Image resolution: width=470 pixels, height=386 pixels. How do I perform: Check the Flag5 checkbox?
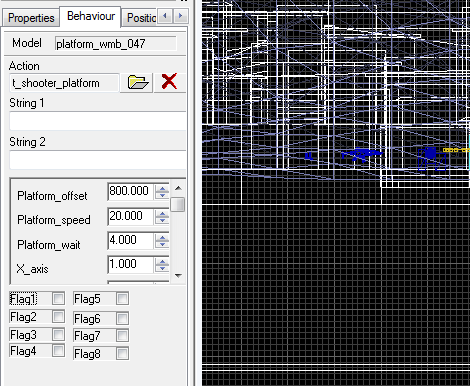tap(122, 299)
